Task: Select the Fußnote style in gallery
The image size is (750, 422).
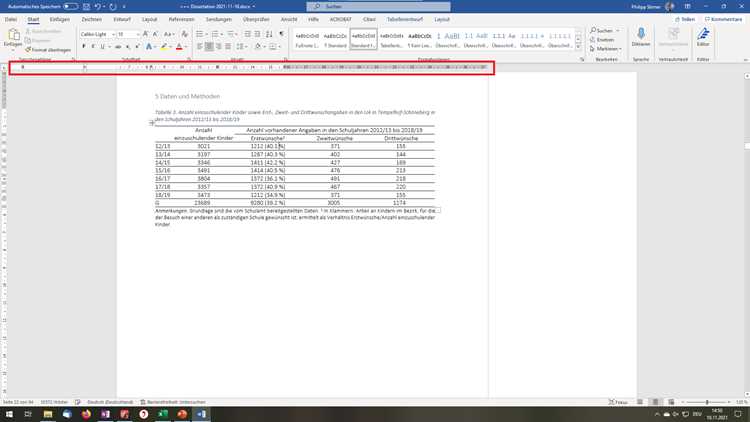Action: tap(307, 40)
